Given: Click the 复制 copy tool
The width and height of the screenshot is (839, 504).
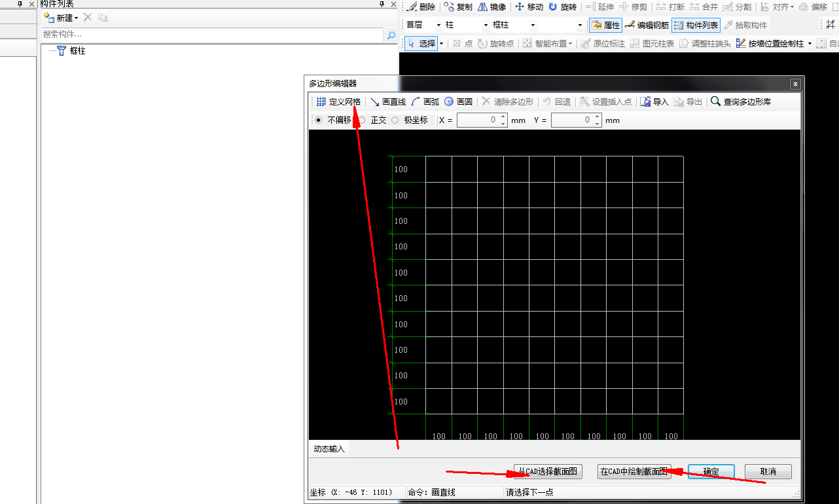Looking at the screenshot, I should (x=458, y=7).
